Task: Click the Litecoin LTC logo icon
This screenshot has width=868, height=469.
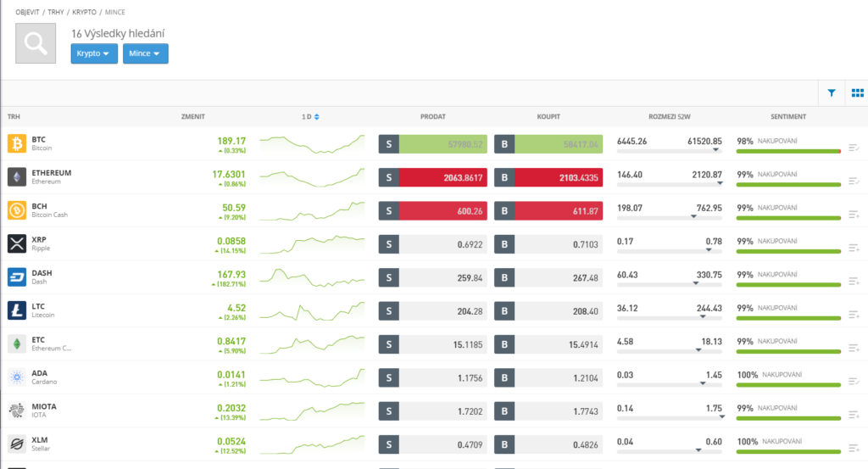Action: click(17, 310)
